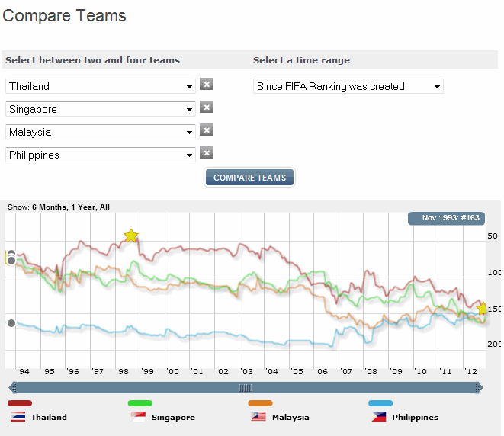Open the Philippines team dropdown

pos(101,155)
